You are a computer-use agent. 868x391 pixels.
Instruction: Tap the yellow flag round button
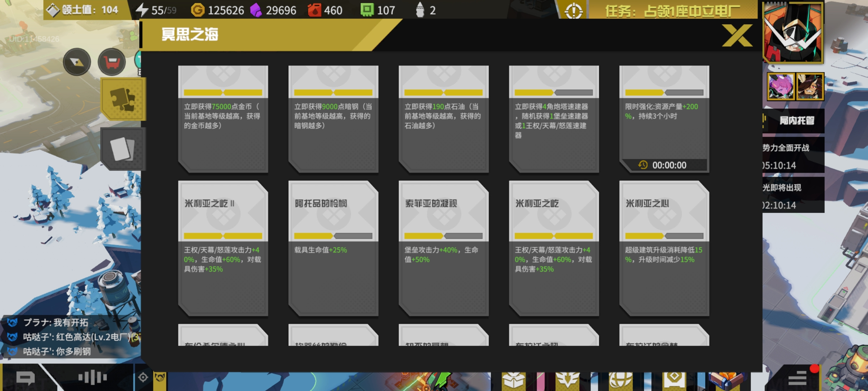pyautogui.click(x=77, y=62)
